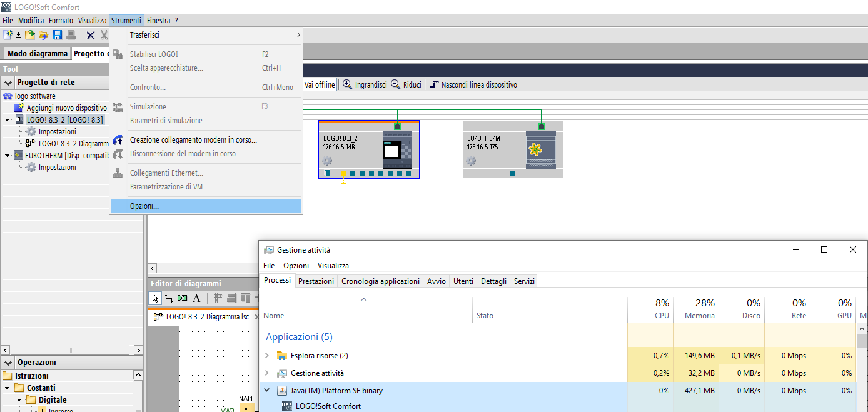Toggle Nascondi linea dispositivo
The width and height of the screenshot is (868, 412).
473,84
